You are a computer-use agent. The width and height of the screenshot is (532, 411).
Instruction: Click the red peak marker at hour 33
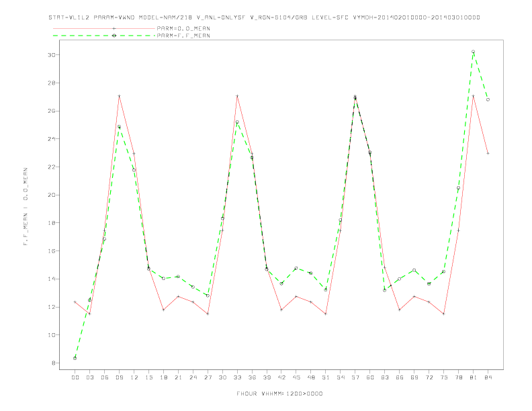[x=237, y=96]
